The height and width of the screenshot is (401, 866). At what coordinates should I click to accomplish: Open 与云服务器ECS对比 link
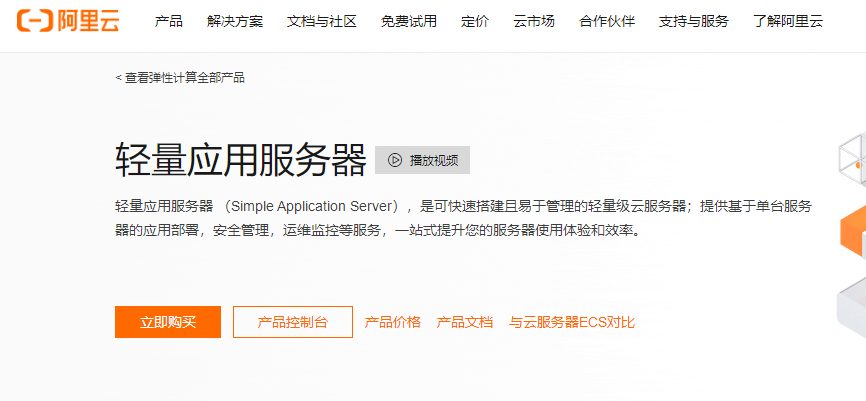(572, 322)
